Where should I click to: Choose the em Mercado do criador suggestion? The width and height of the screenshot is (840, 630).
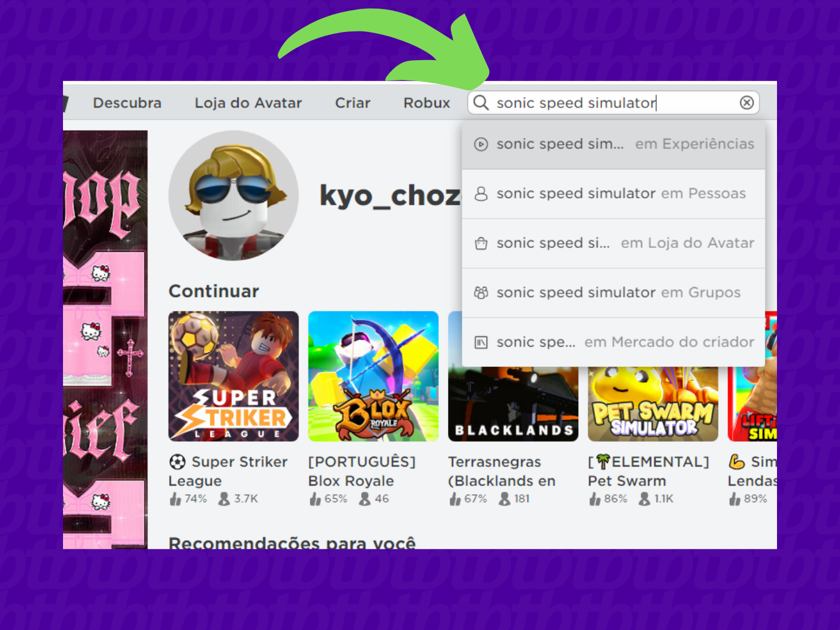[x=613, y=342]
